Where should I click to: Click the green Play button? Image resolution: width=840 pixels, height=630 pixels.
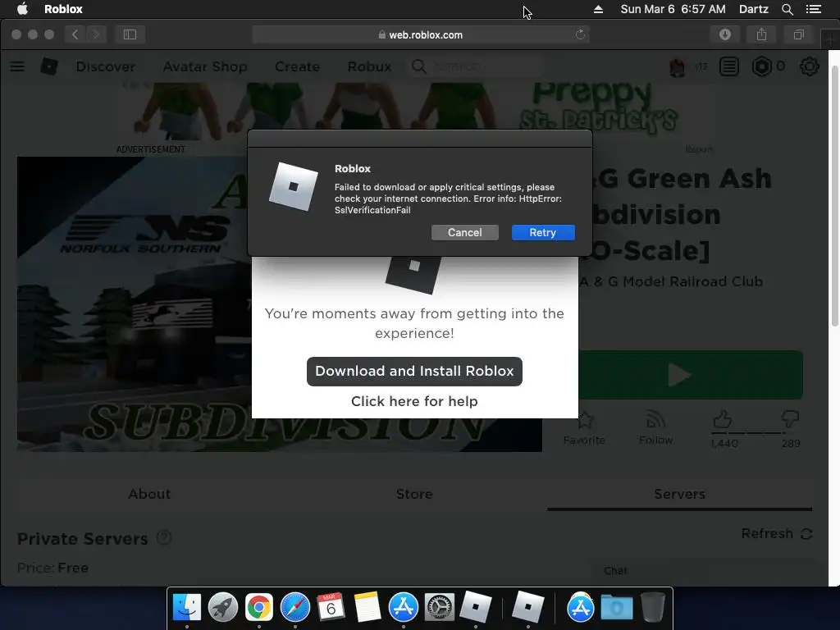point(691,374)
